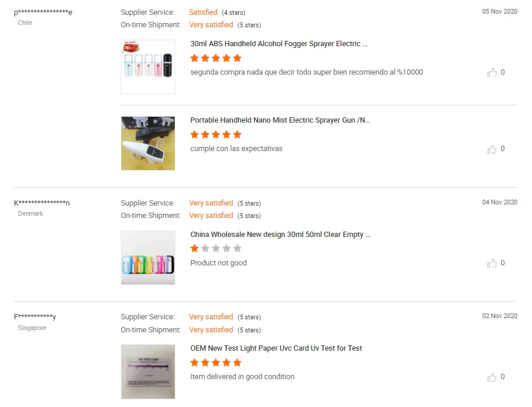View the colorful empty bottles product thumbnail

coord(148,258)
